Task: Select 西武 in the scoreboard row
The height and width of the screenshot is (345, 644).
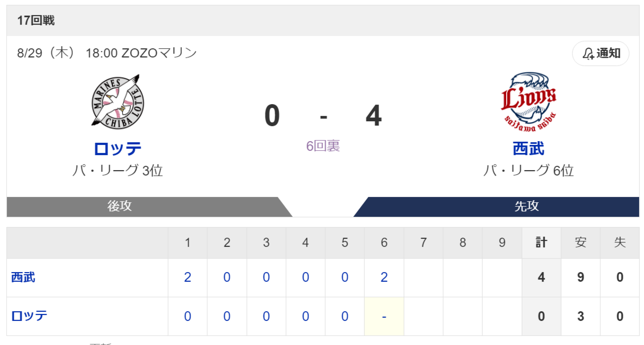Action: click(x=23, y=277)
